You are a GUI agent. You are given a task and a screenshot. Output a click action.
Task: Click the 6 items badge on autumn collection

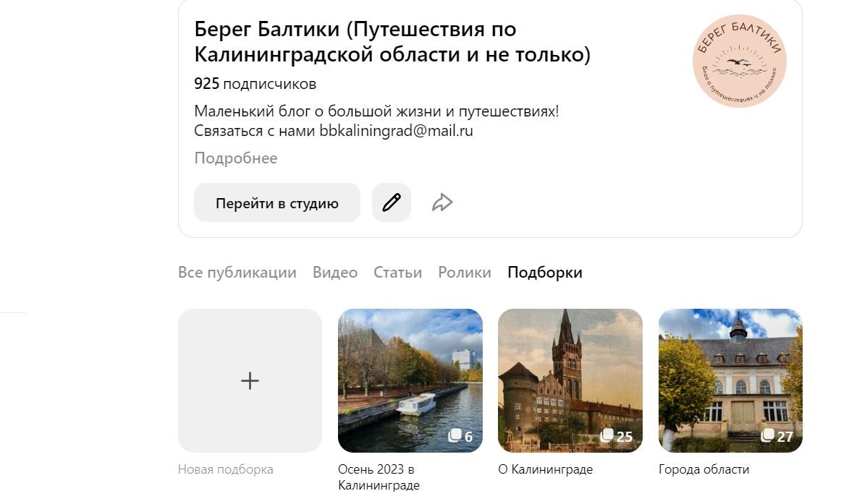[x=461, y=437]
